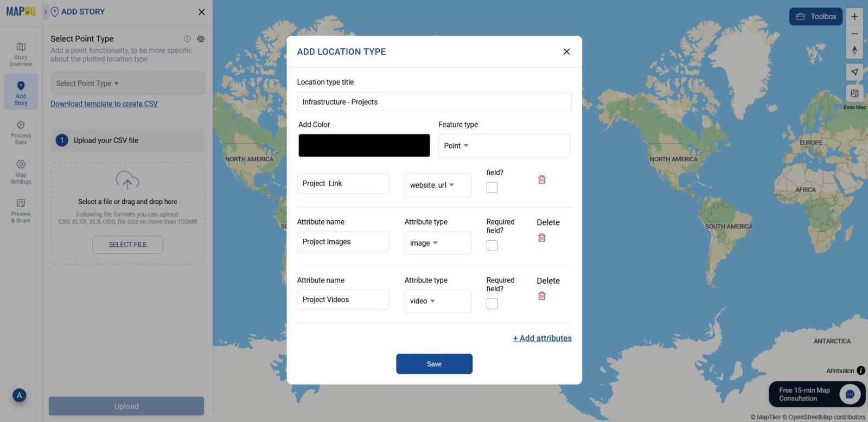Viewport: 868px width, 422px height.
Task: Expand the website_url attribute type dropdown
Action: click(437, 185)
